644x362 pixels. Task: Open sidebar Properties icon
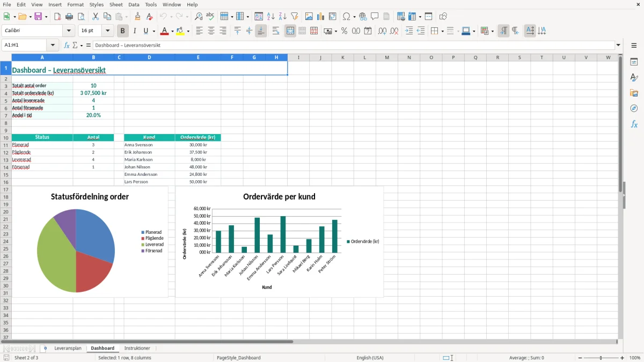coord(634,62)
